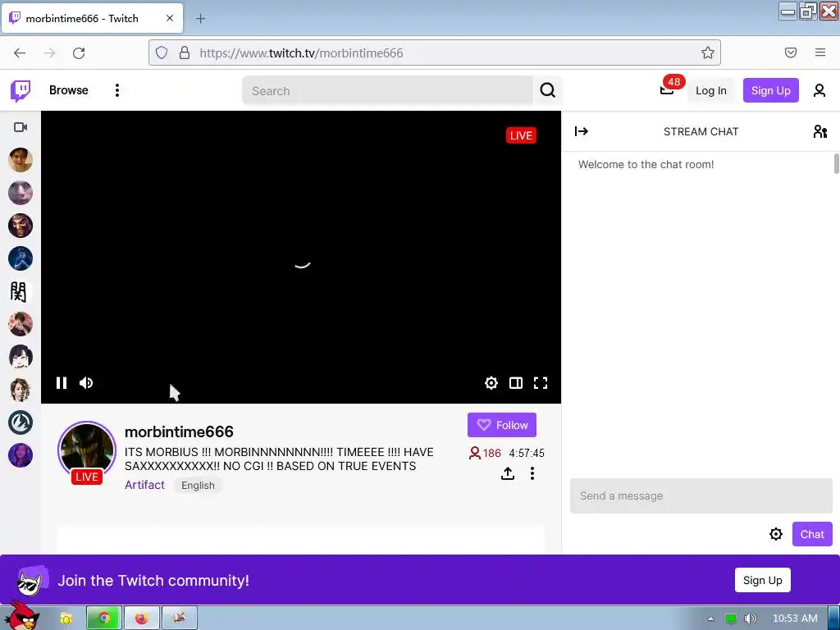Click the Welcome to the chat room! message
Screen dimensions: 840x630
click(646, 164)
